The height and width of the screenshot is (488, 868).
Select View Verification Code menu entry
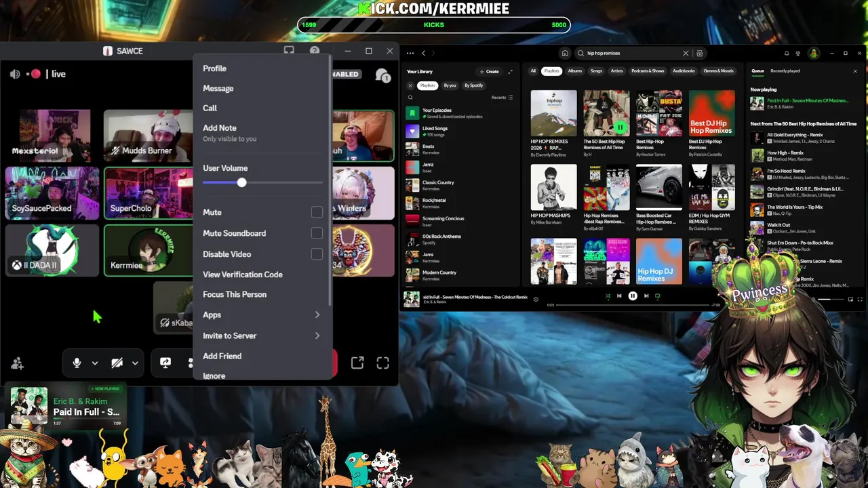pyautogui.click(x=261, y=274)
